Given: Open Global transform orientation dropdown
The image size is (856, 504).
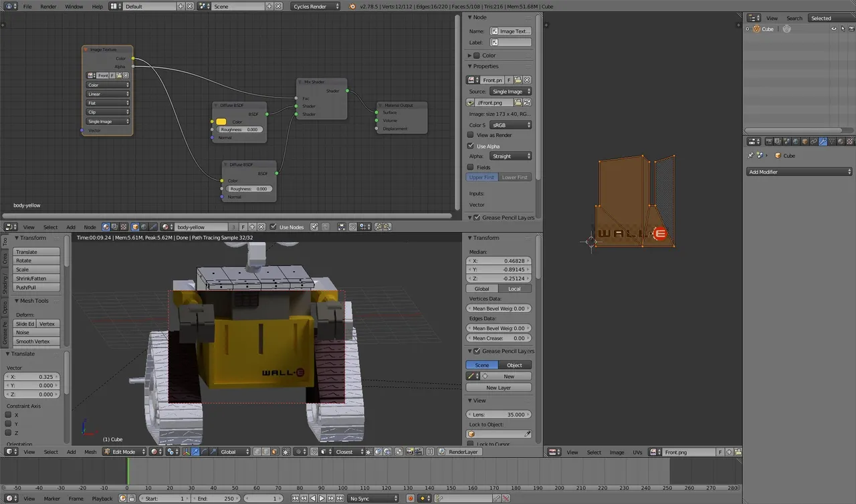Looking at the screenshot, I should click(233, 452).
